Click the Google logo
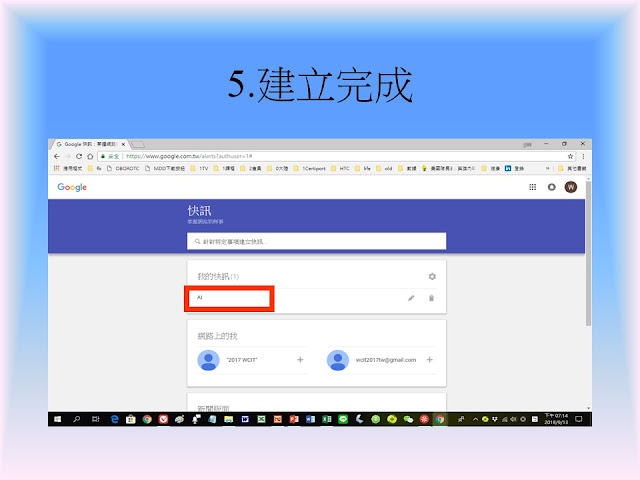The width and height of the screenshot is (640, 480). [x=72, y=187]
